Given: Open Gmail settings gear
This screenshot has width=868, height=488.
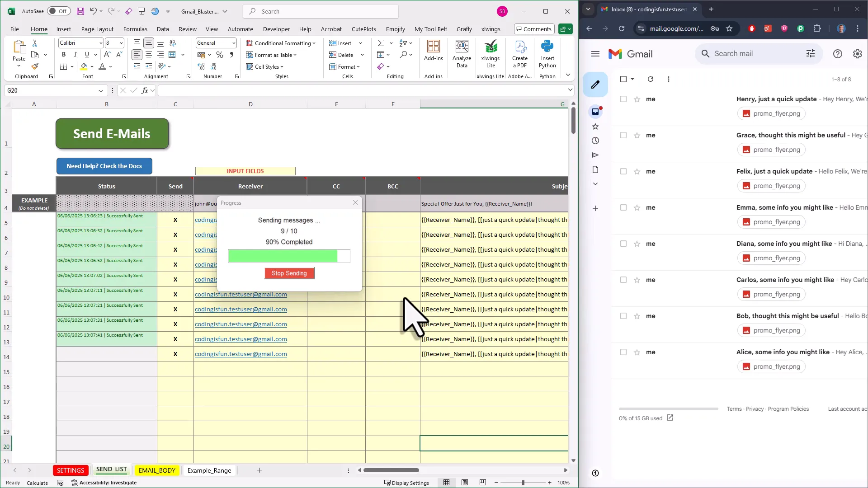Looking at the screenshot, I should coord(857,53).
